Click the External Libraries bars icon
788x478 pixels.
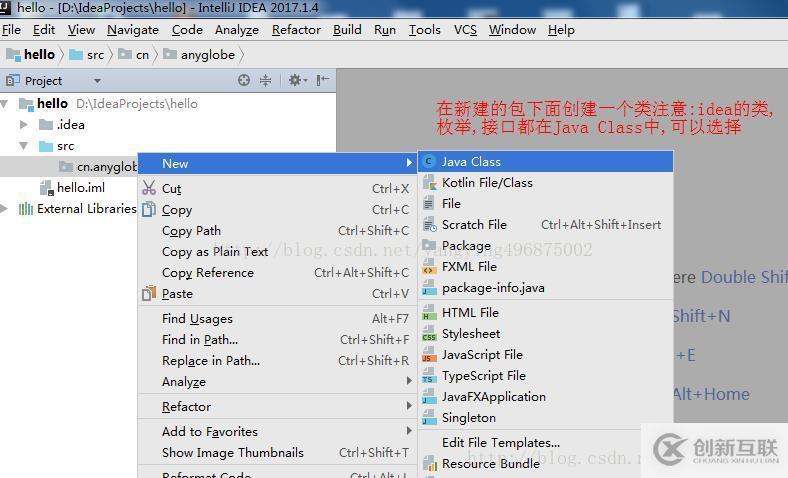point(26,209)
